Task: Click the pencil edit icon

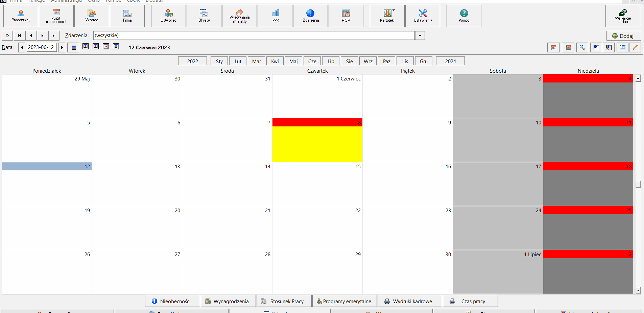Action: tap(635, 48)
